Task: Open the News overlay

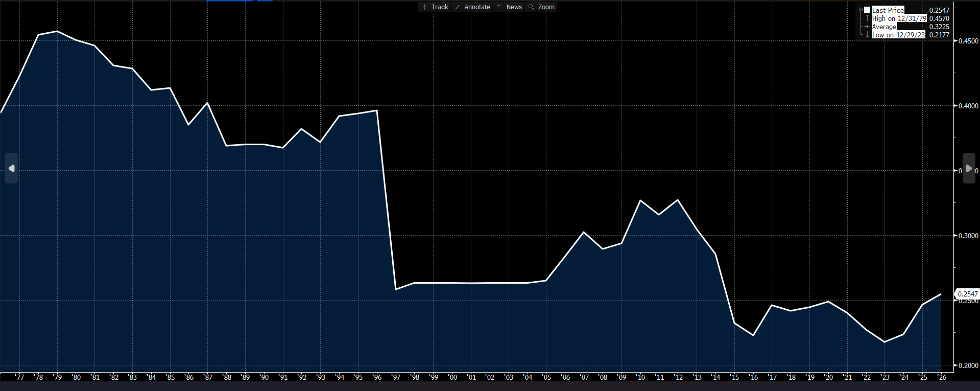Action: click(x=509, y=7)
